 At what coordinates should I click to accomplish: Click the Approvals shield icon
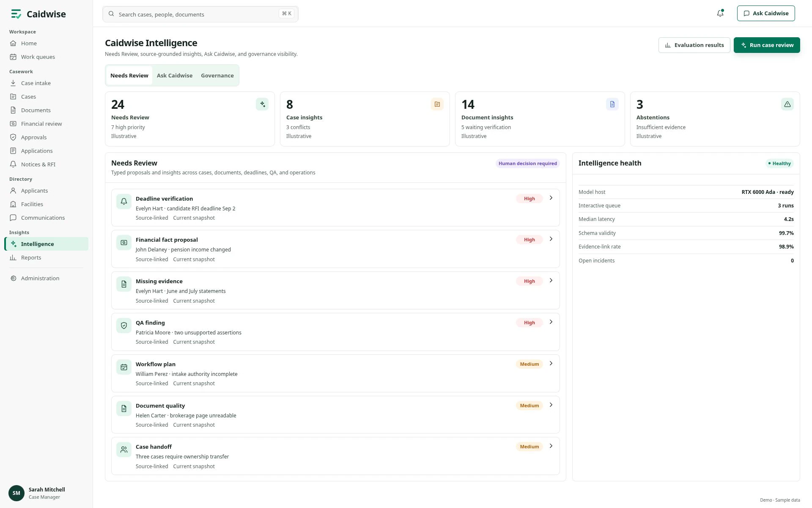click(x=13, y=137)
